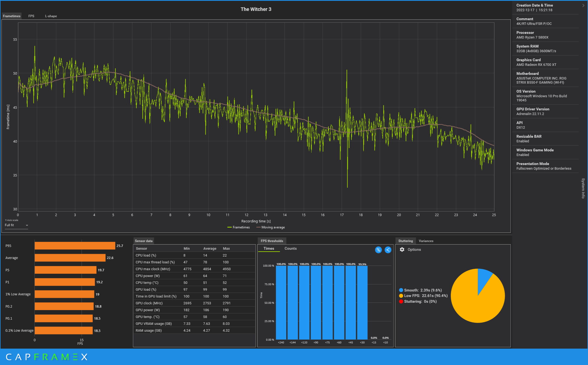
Task: Click the Low FPS orange legend dot
Action: (x=401, y=296)
